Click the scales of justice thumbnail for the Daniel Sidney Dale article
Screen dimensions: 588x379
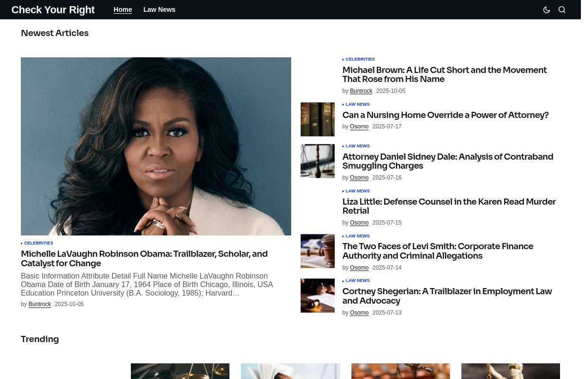(318, 161)
